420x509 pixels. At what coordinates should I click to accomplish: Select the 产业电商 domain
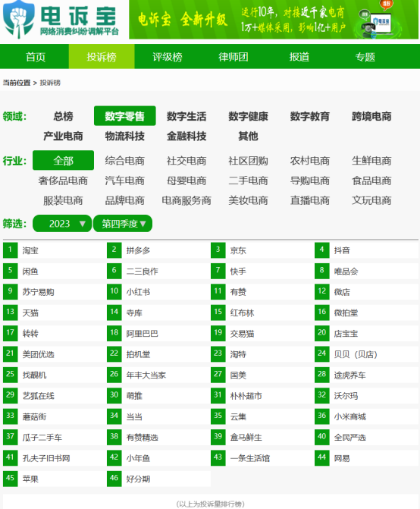(x=63, y=136)
